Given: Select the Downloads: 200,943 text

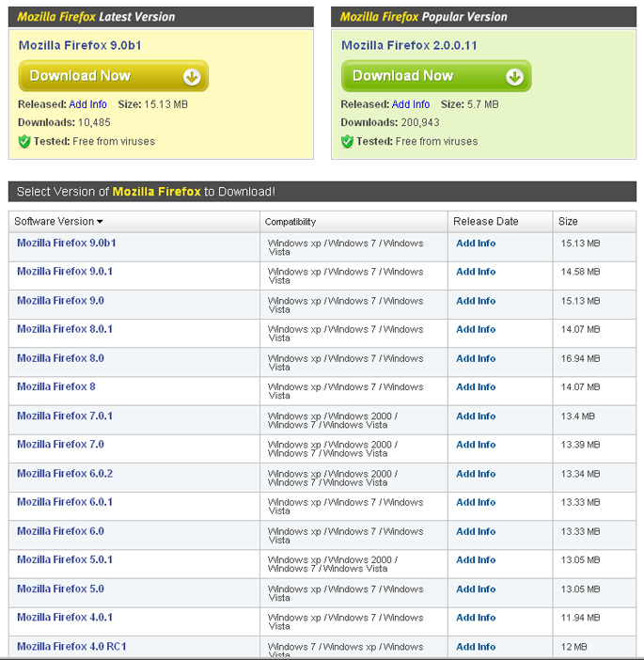Looking at the screenshot, I should pos(390,122).
